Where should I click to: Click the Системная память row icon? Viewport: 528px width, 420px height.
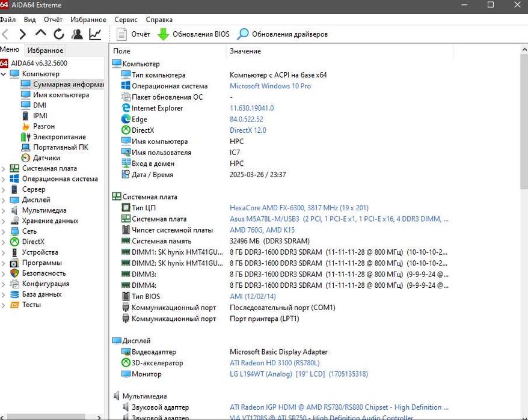126,241
